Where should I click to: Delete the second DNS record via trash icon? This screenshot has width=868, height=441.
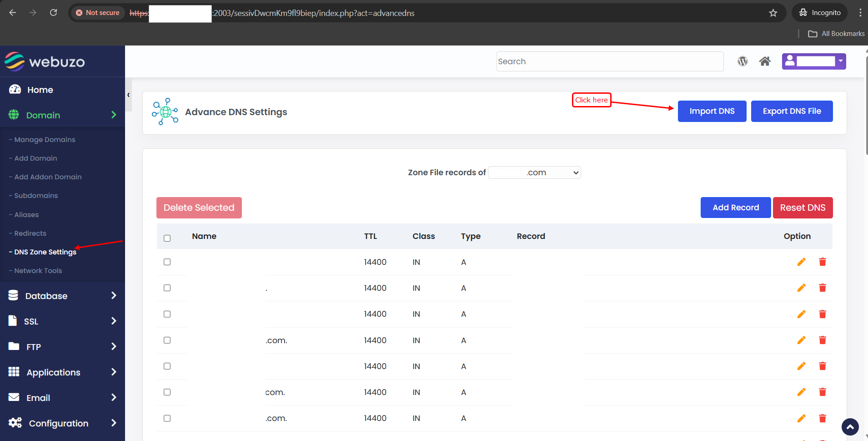[x=823, y=288]
